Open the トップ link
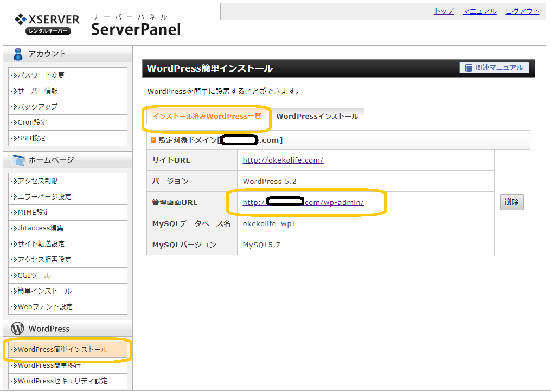Viewport: 551px width, 392px height. click(x=444, y=11)
